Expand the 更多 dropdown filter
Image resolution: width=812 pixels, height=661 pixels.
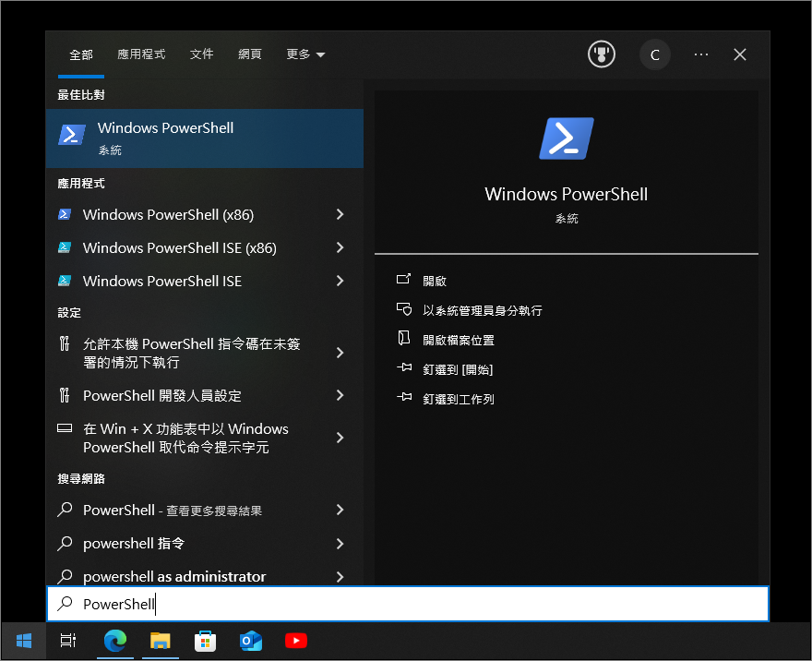click(x=305, y=54)
